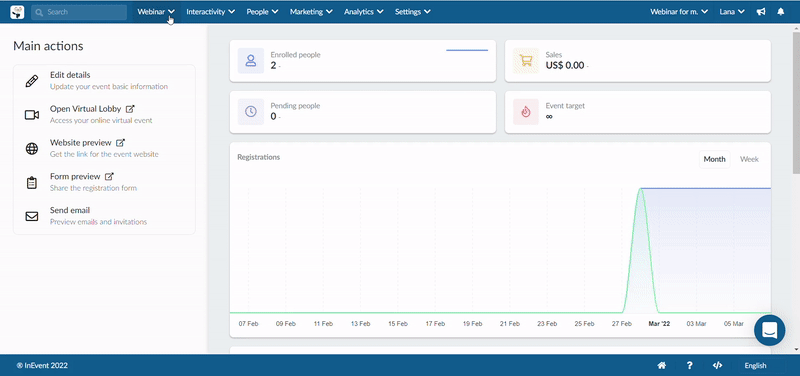Click the Sales US$ 0.00 value
The image size is (800, 376).
(x=565, y=65)
